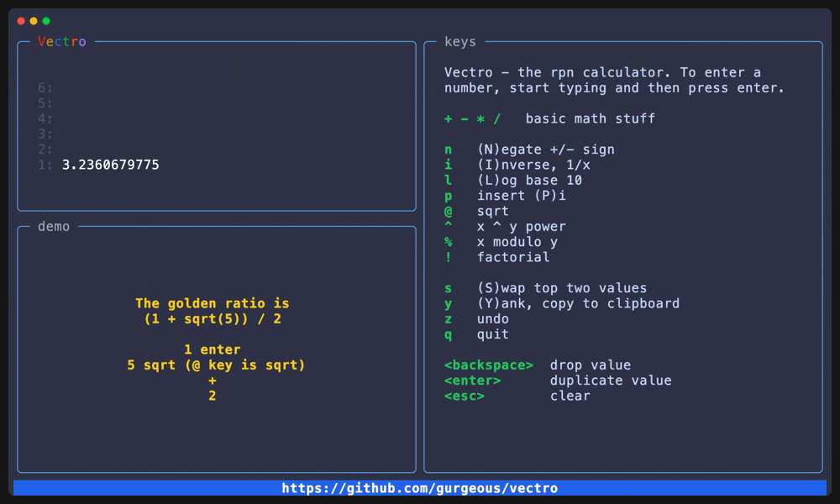Select the negate (n) key symbol
The width and height of the screenshot is (840, 504).
pyautogui.click(x=448, y=149)
